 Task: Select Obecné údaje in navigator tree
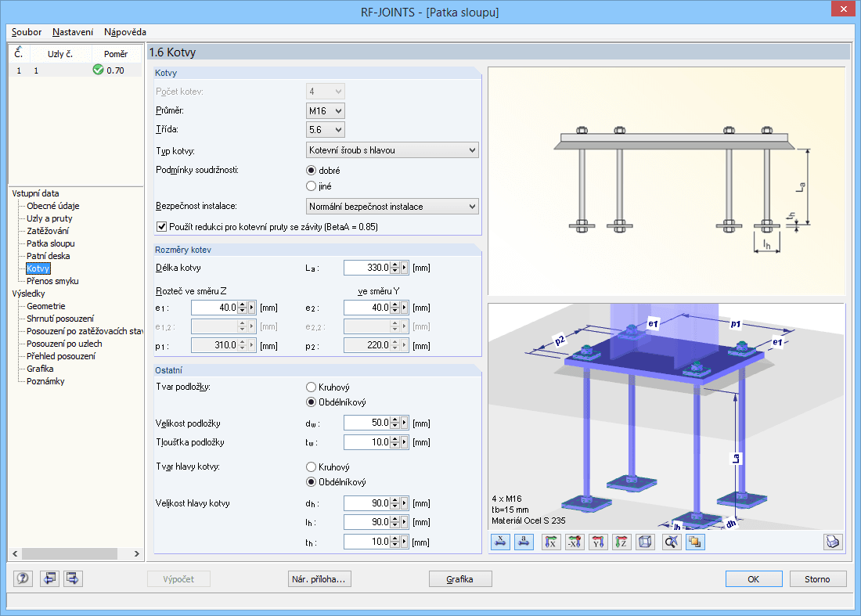pyautogui.click(x=52, y=206)
